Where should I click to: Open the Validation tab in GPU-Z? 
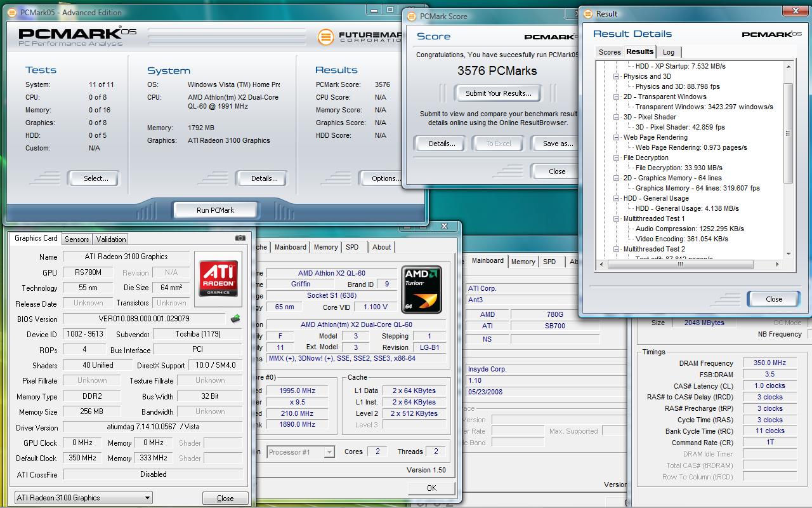(x=111, y=239)
